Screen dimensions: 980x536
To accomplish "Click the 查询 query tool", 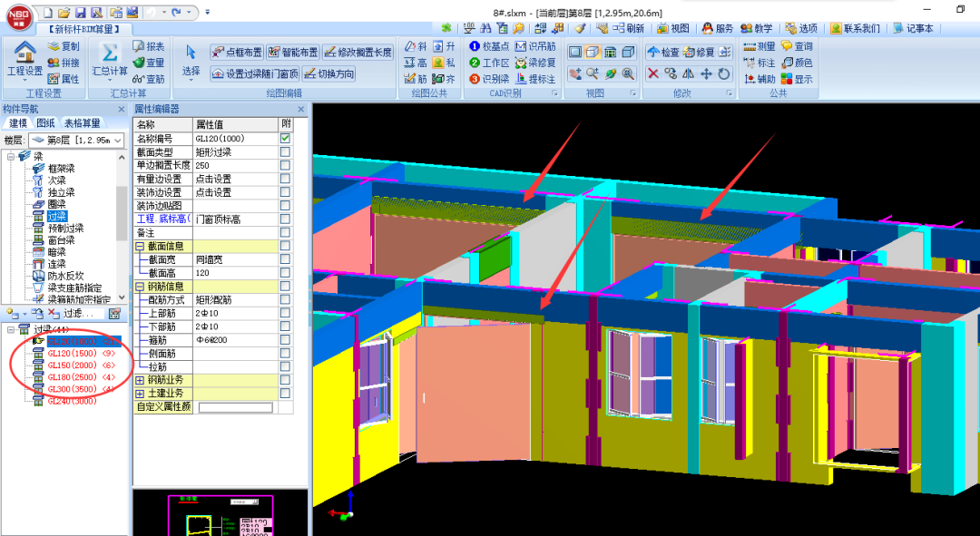I will pos(797,46).
